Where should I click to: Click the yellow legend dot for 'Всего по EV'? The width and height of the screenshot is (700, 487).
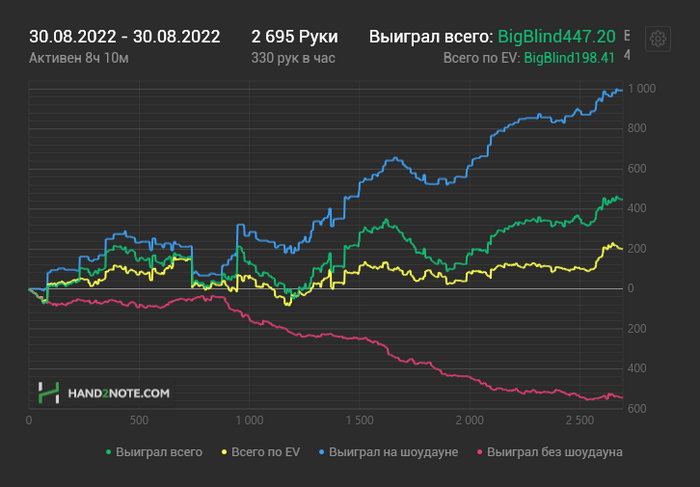coord(224,452)
